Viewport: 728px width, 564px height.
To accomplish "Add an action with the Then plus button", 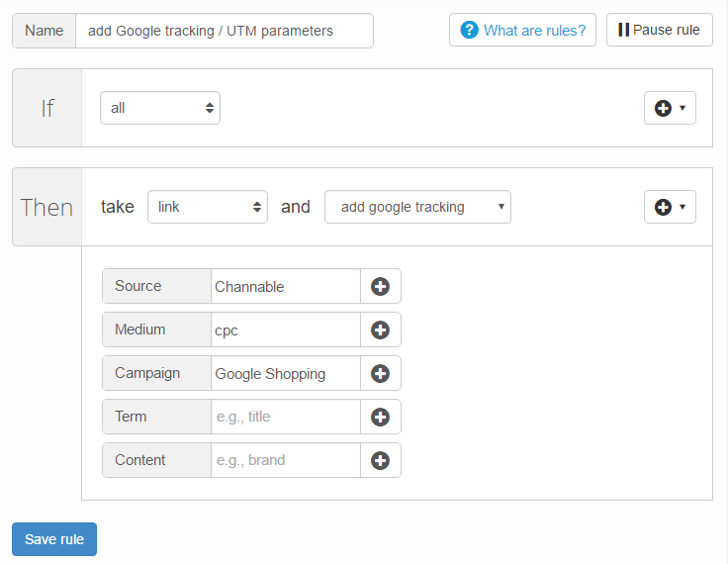I will pos(670,207).
